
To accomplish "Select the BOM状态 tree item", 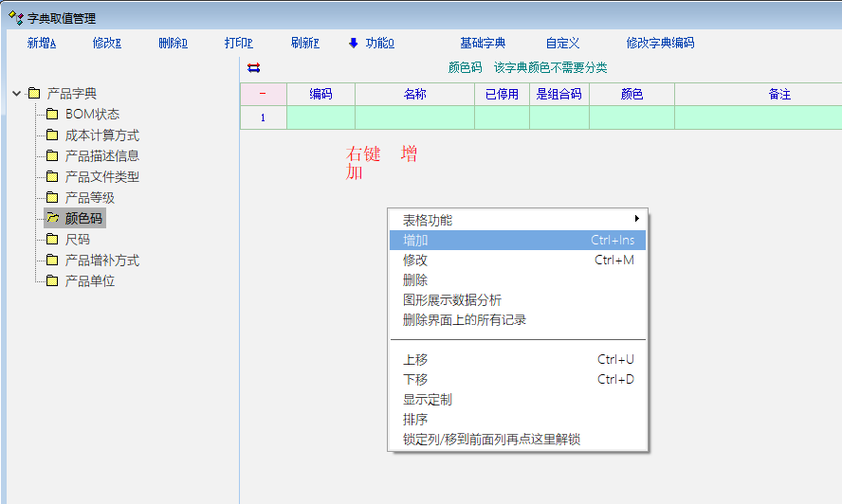I will tap(92, 114).
